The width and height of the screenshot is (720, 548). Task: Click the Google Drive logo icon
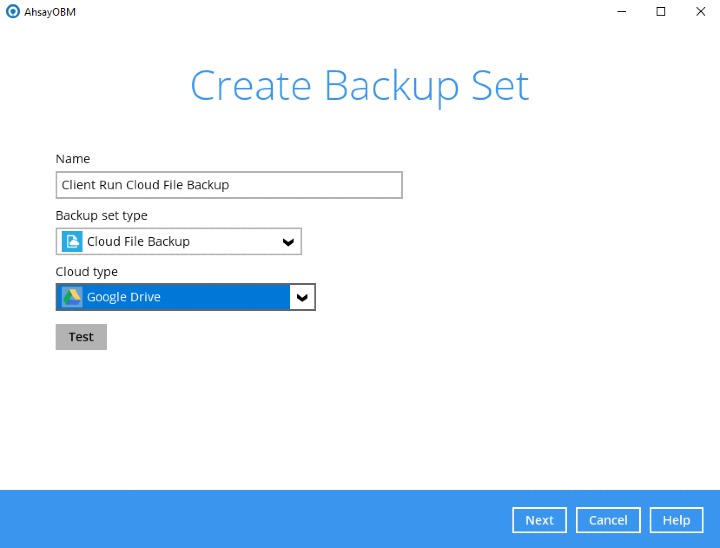pyautogui.click(x=72, y=297)
